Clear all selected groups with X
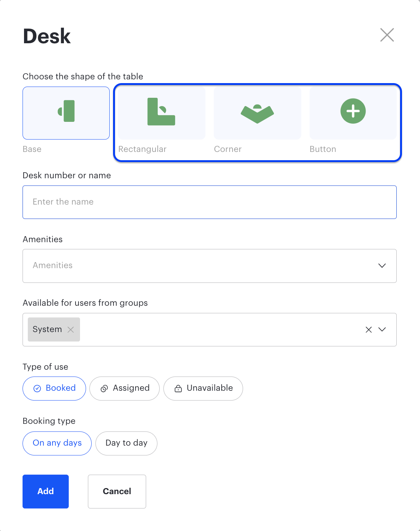420x531 pixels. [x=369, y=329]
